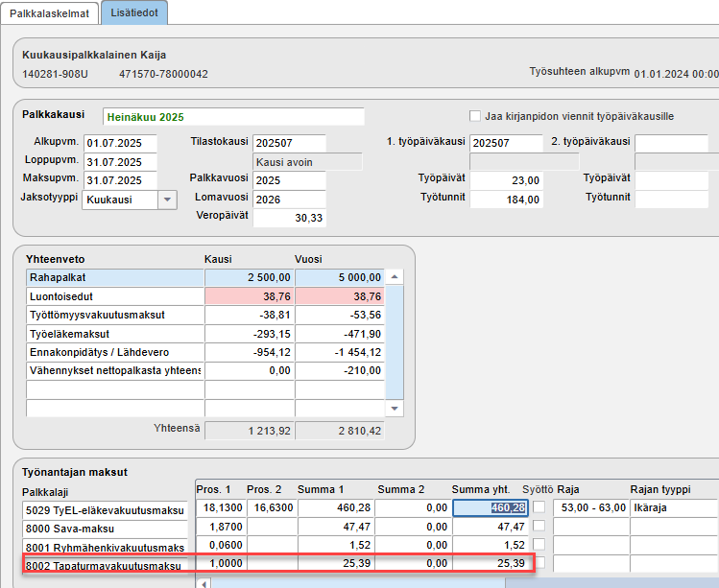
Task: Click the Veropäivät field
Action: (289, 217)
